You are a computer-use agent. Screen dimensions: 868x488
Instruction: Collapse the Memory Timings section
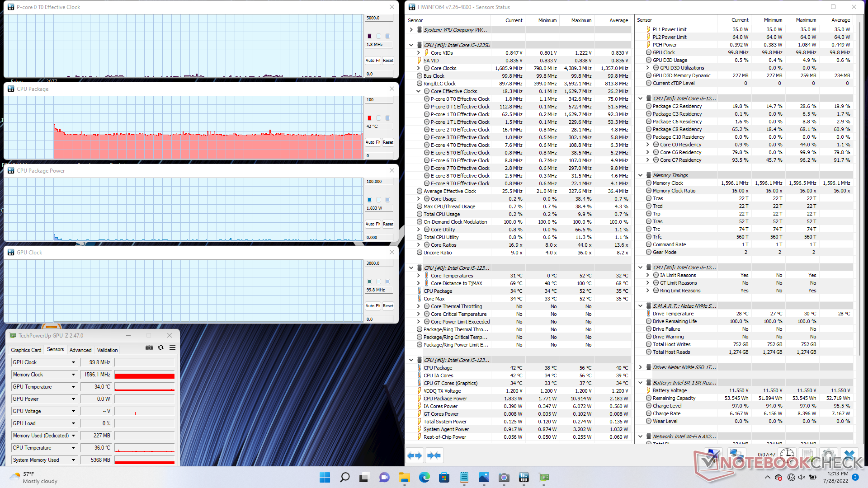pyautogui.click(x=640, y=175)
